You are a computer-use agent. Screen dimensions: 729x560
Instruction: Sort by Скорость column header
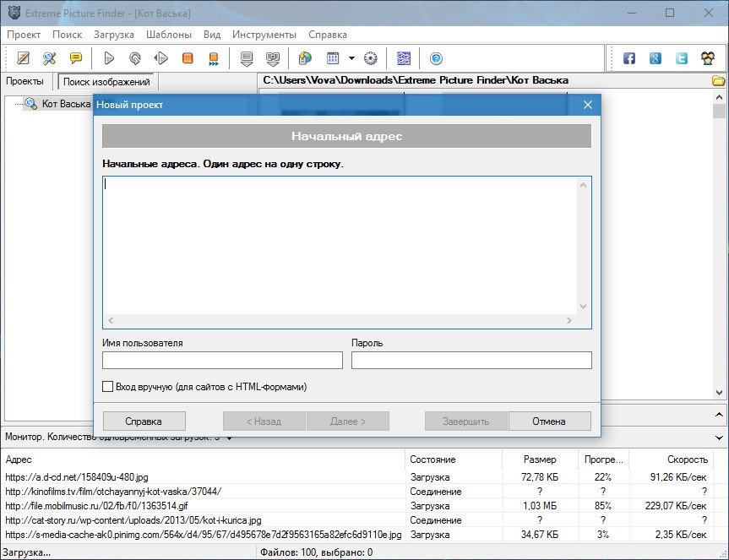pos(672,459)
